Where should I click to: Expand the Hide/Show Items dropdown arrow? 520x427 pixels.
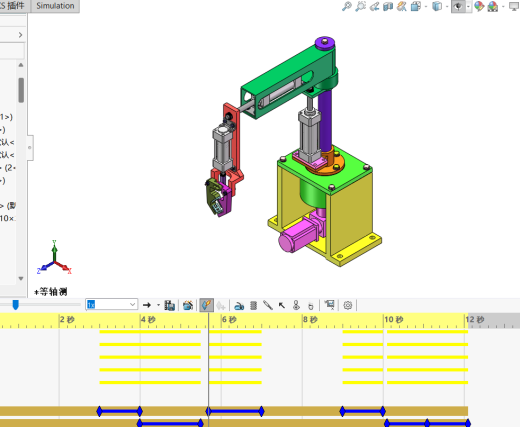(468, 6)
